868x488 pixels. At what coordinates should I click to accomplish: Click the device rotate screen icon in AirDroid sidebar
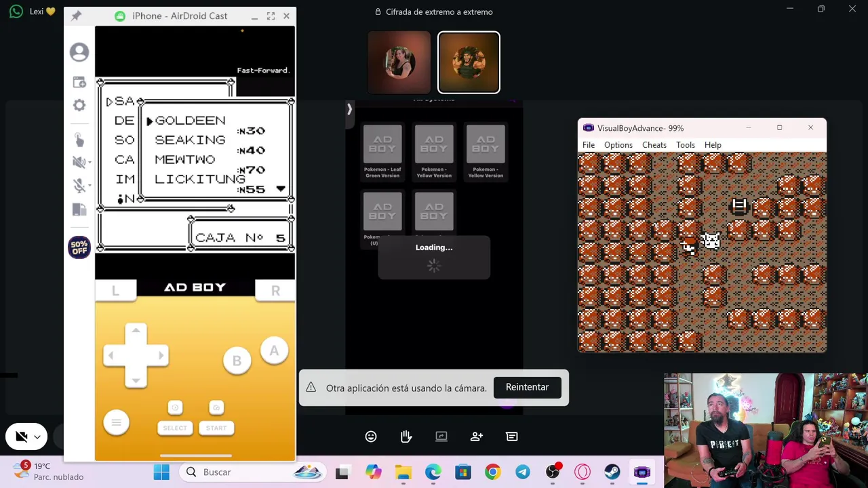tap(79, 210)
